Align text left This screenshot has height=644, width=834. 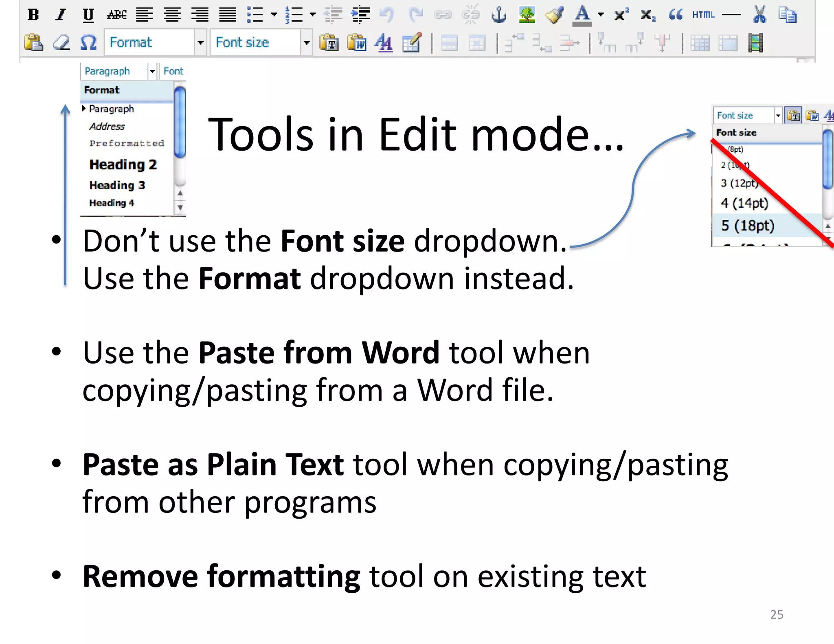point(145,15)
